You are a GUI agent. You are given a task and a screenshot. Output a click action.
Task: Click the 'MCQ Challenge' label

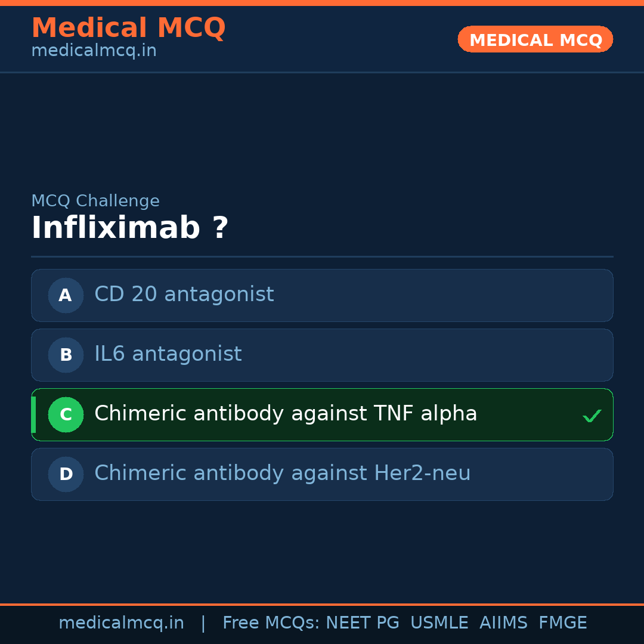[x=95, y=201]
